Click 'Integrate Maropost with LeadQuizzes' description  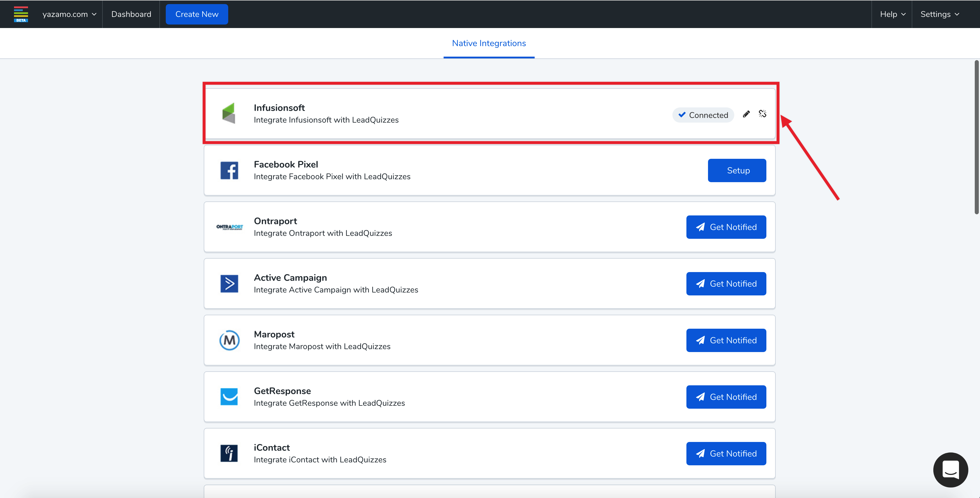322,346
